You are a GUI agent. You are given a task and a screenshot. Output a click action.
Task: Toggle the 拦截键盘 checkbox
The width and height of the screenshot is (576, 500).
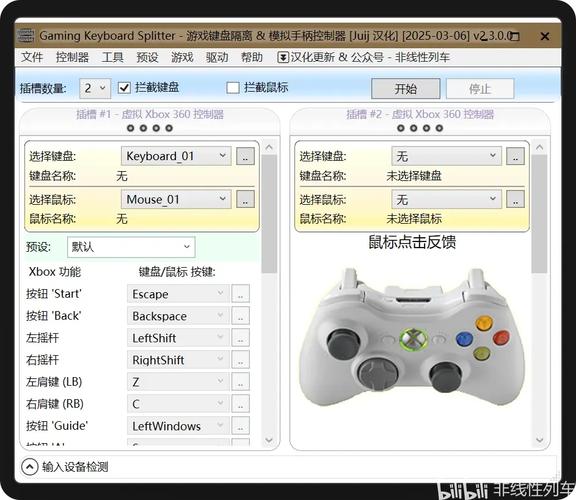click(x=124, y=88)
